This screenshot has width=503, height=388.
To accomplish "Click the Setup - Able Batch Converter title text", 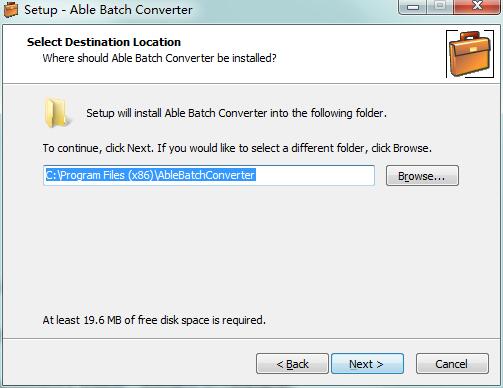I will 108,10.
